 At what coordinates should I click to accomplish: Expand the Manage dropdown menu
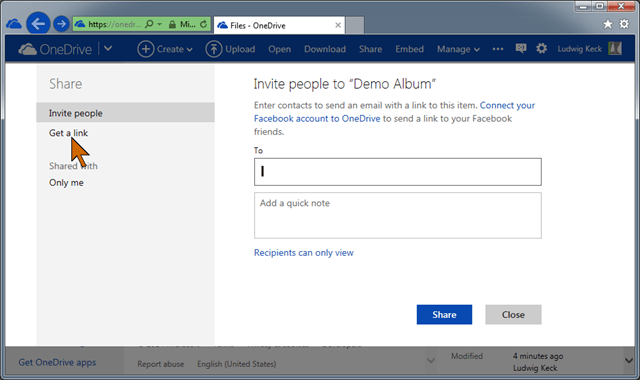[x=458, y=49]
